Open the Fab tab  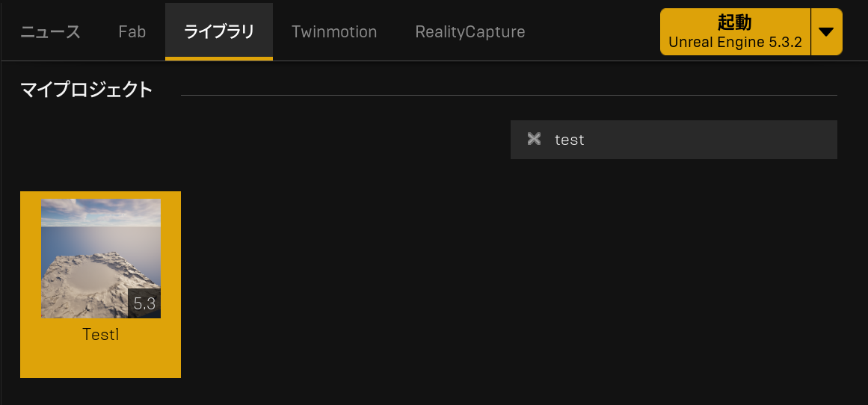tap(132, 32)
